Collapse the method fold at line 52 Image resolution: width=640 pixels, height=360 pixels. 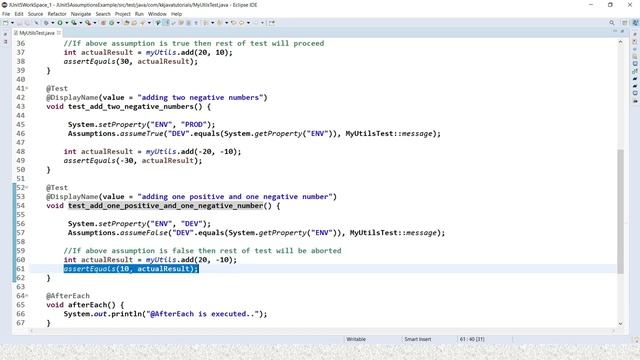(x=27, y=187)
